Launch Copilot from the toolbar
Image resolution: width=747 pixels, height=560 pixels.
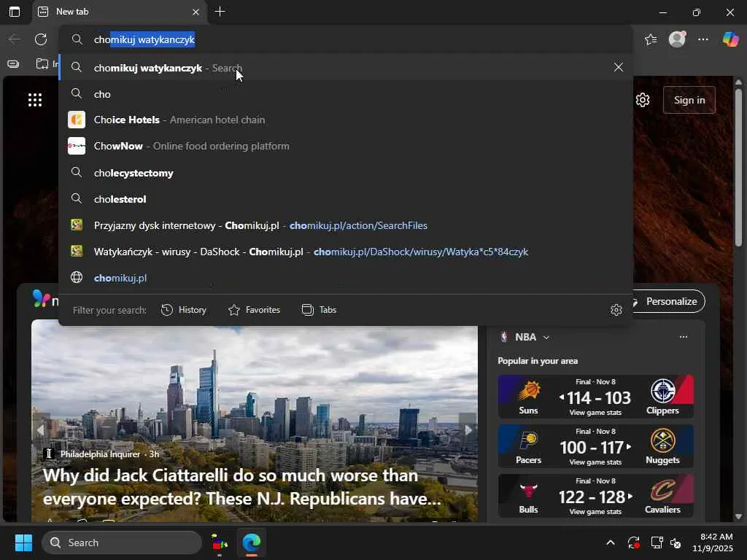point(730,39)
